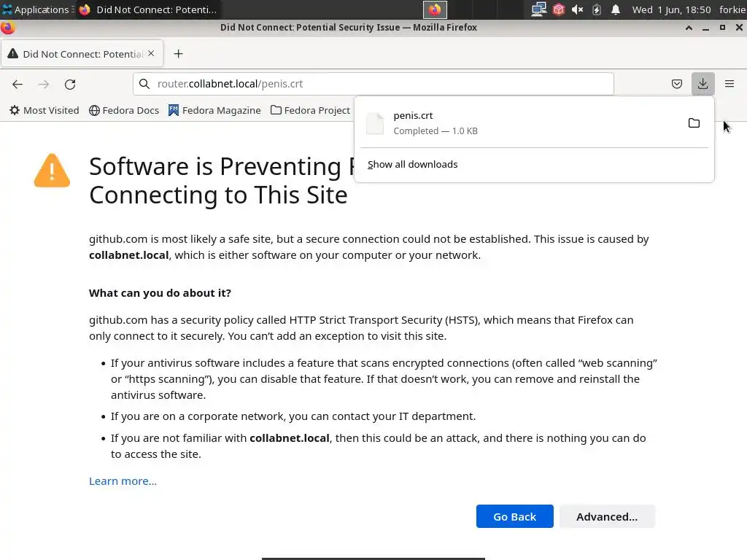Follow the Learn more… link
Viewport: 747px width, 560px height.
pyautogui.click(x=123, y=481)
